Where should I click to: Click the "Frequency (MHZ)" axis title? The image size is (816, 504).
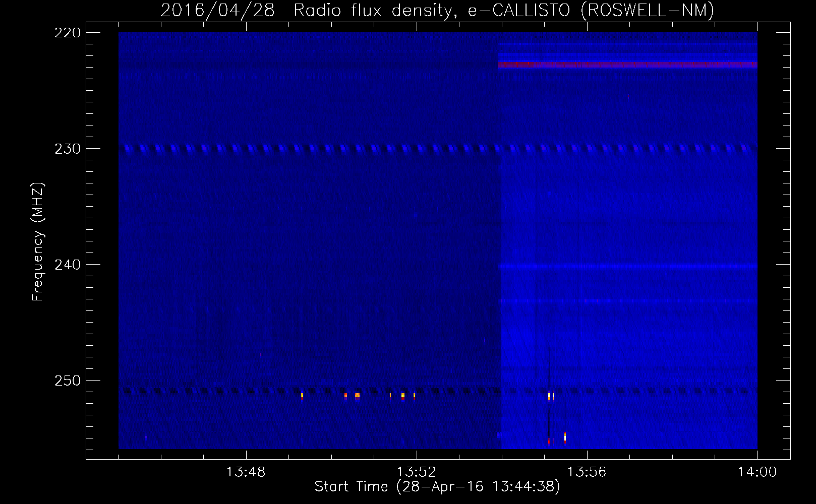point(38,242)
